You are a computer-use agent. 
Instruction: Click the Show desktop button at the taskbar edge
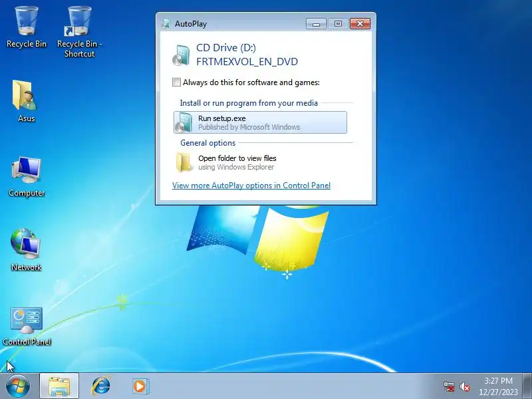[527, 386]
